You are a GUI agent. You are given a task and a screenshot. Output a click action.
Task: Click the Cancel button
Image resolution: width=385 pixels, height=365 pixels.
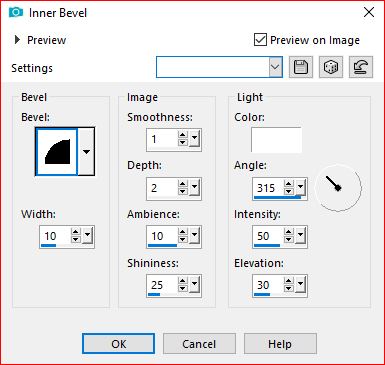199,344
